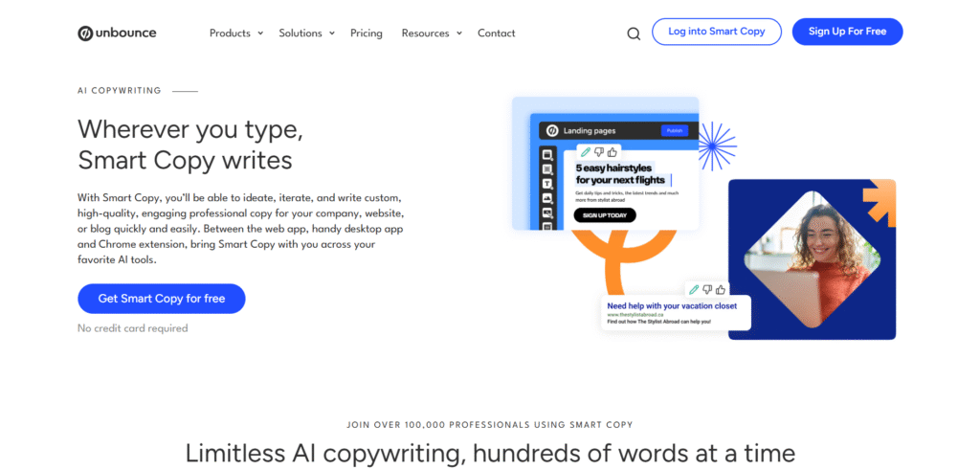Select the text 'T' tool in the builder sidebar

point(547,183)
